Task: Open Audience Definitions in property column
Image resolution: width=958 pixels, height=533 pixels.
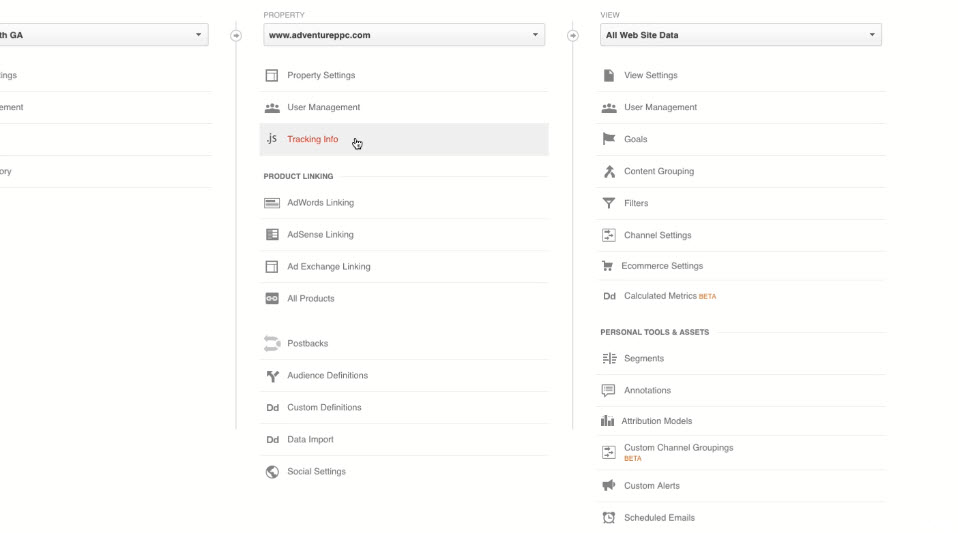Action: (x=327, y=376)
